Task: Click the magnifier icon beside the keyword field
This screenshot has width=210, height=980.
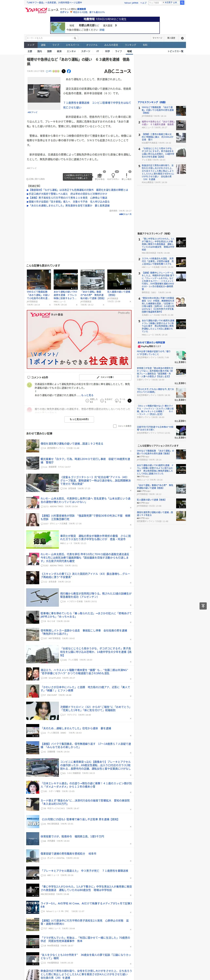Action: [x=75, y=38]
